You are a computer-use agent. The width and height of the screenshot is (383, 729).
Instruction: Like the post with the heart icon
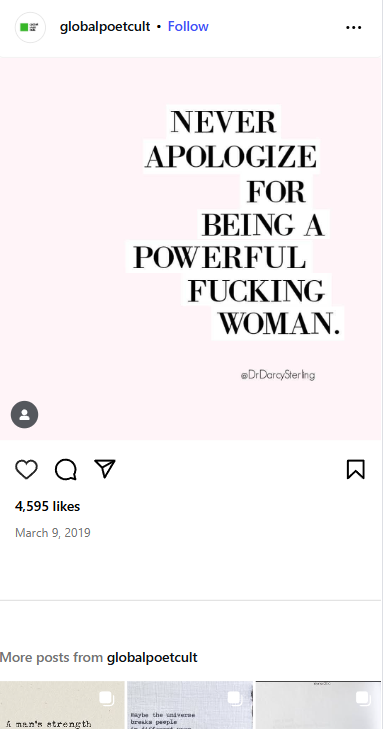tap(26, 469)
